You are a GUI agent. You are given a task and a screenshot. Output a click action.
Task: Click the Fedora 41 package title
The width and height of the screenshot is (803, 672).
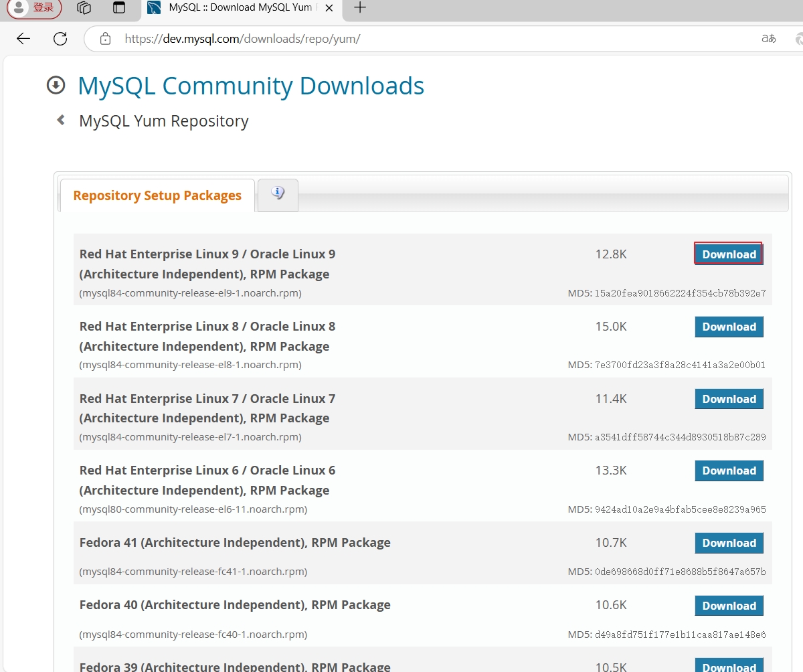[x=235, y=543]
